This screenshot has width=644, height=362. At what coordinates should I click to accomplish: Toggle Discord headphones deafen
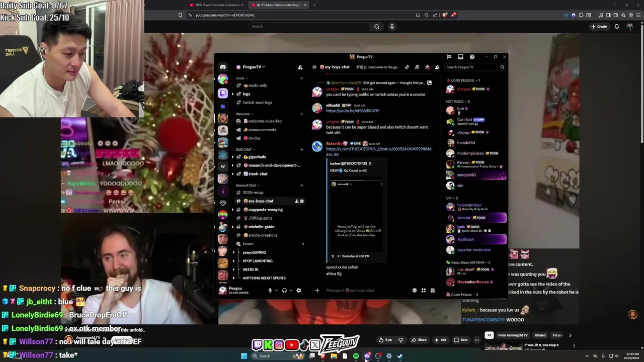284,290
